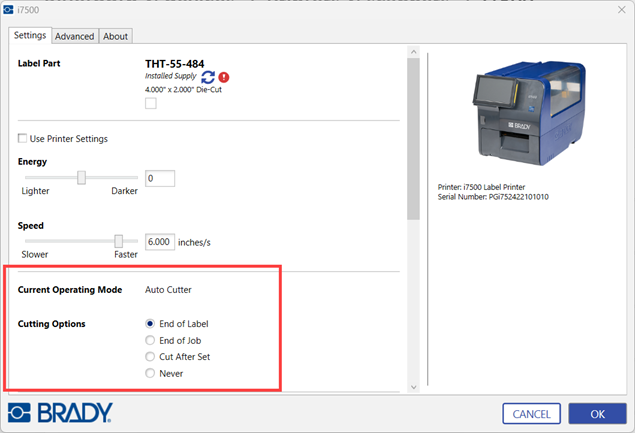Open the About tab

[x=116, y=36]
